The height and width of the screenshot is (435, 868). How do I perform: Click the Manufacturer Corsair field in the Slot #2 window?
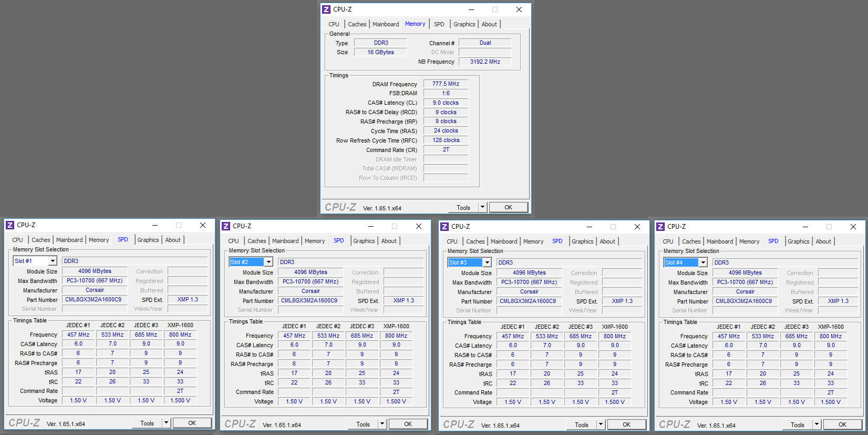click(311, 291)
